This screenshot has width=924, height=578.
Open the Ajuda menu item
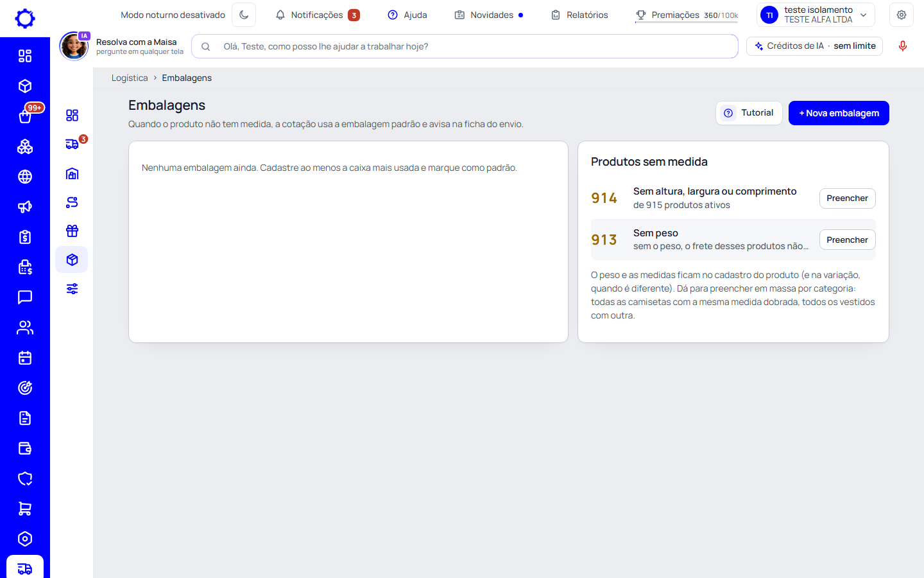(x=407, y=15)
